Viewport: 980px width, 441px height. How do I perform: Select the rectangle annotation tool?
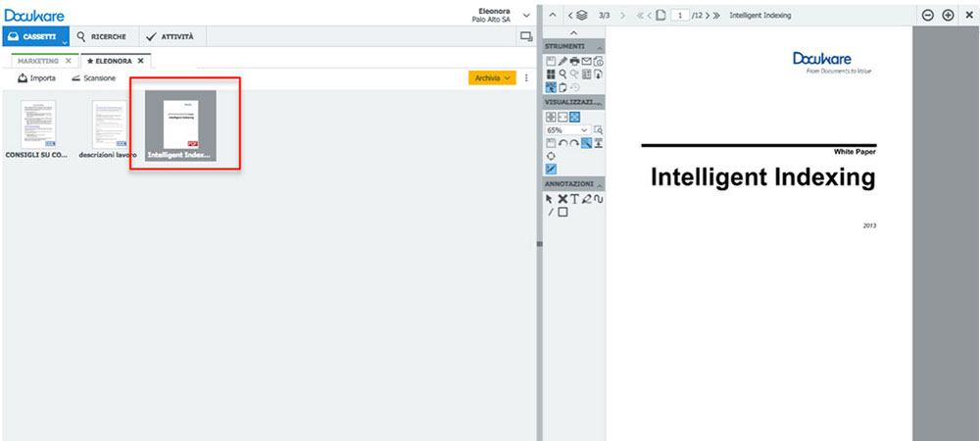pos(563,213)
